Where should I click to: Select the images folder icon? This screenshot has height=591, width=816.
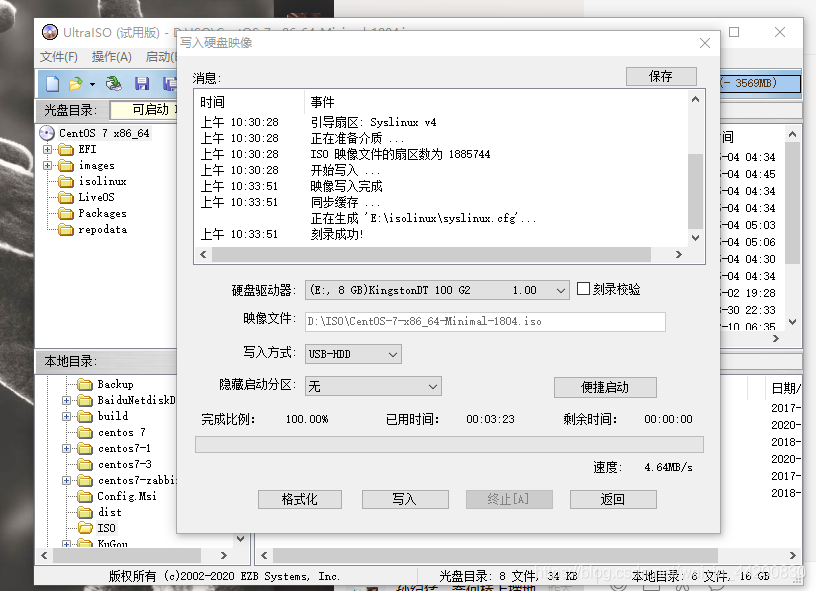coord(66,166)
